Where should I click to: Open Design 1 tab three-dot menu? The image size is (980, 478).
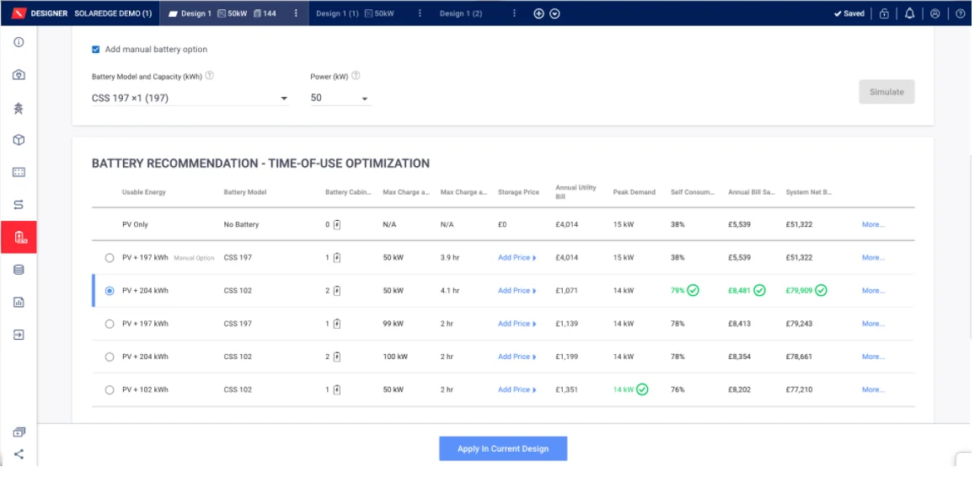click(x=296, y=13)
